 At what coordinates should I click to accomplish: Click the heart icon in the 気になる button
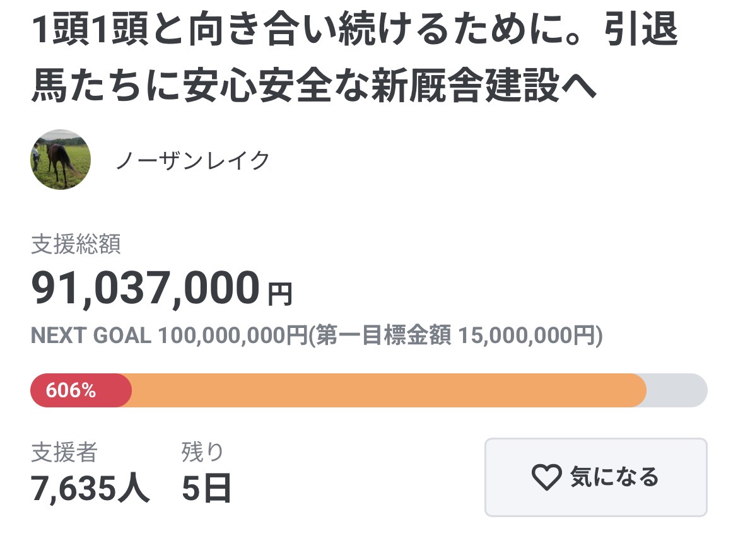pos(546,477)
